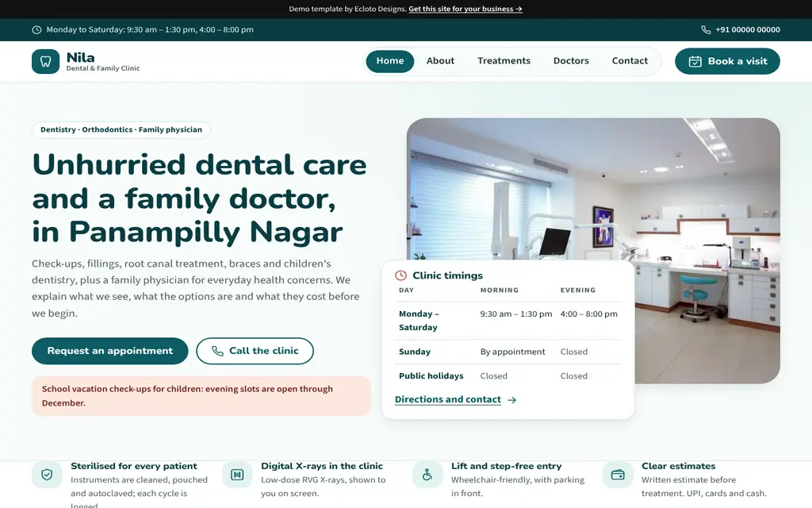This screenshot has height=508, width=812.
Task: Click the Dental & Family Clinic tagline
Action: 103,68
